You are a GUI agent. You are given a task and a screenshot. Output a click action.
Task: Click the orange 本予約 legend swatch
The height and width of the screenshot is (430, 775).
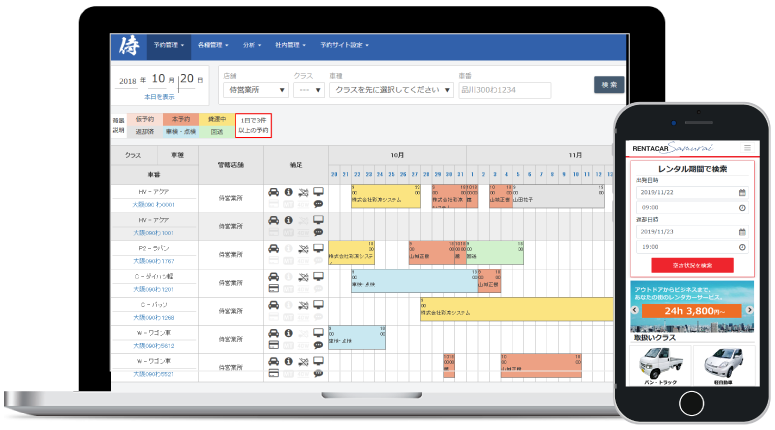[182, 120]
